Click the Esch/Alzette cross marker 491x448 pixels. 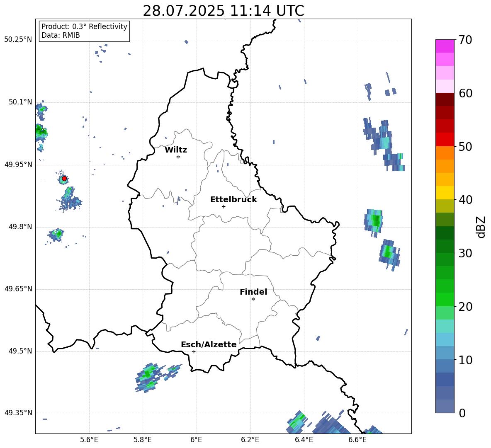pos(194,351)
